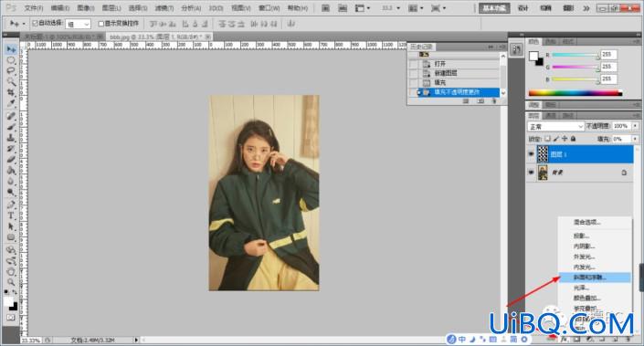Select the Zoom tool in toolbox

(x=11, y=282)
